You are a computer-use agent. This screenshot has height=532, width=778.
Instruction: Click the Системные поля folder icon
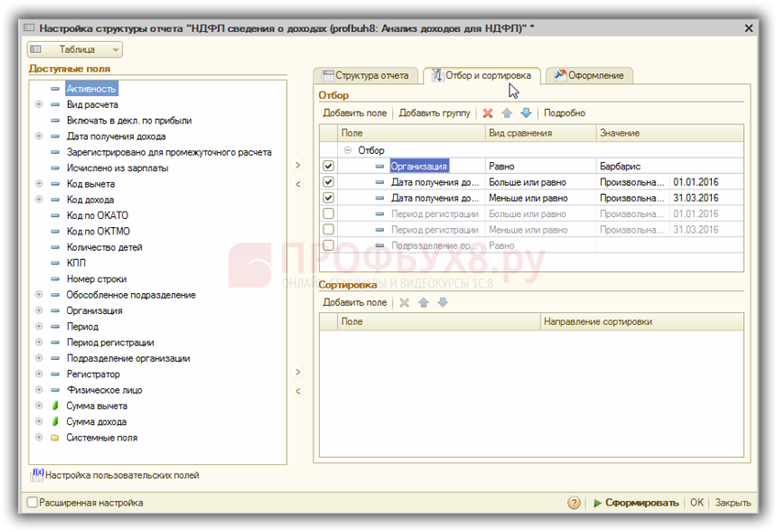tap(55, 438)
